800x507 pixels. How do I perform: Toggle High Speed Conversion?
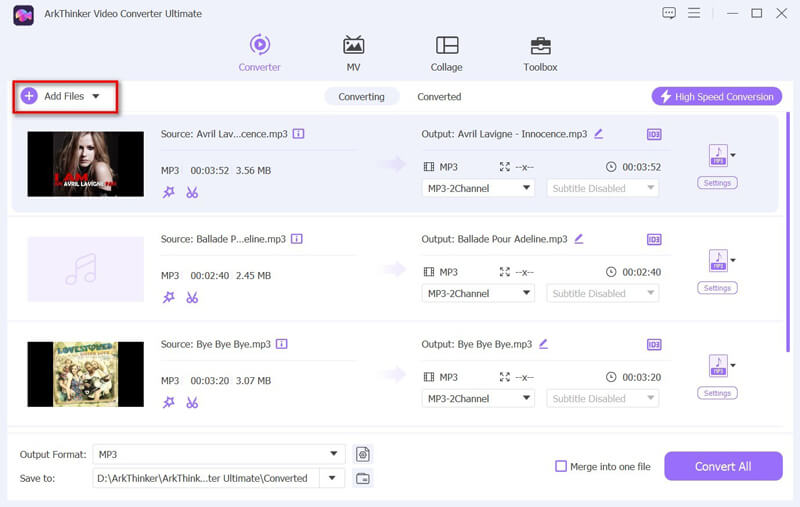[716, 96]
